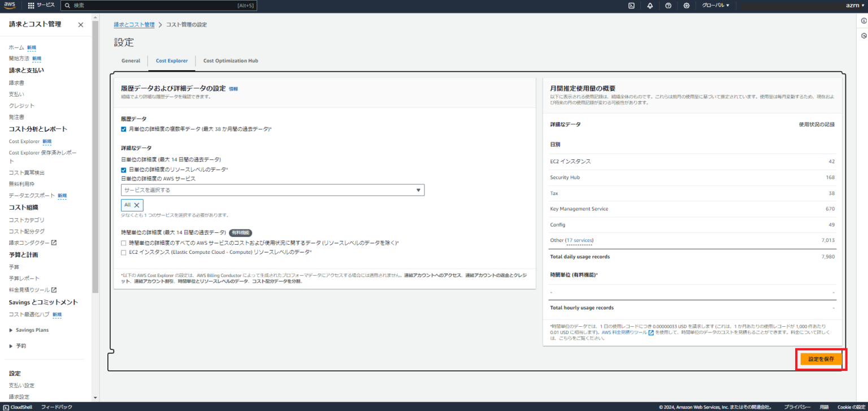Image resolution: width=868 pixels, height=411 pixels.
Task: Open the notifications bell
Action: (650, 6)
